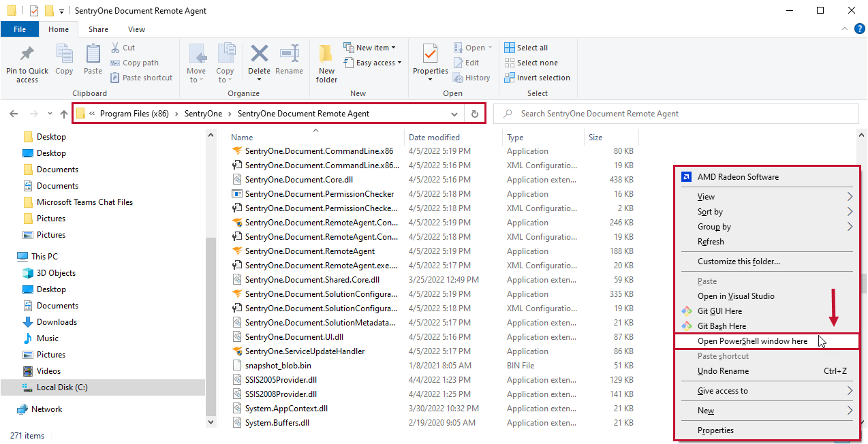
Task: Expand the Group by context submenu
Action: pyautogui.click(x=766, y=227)
